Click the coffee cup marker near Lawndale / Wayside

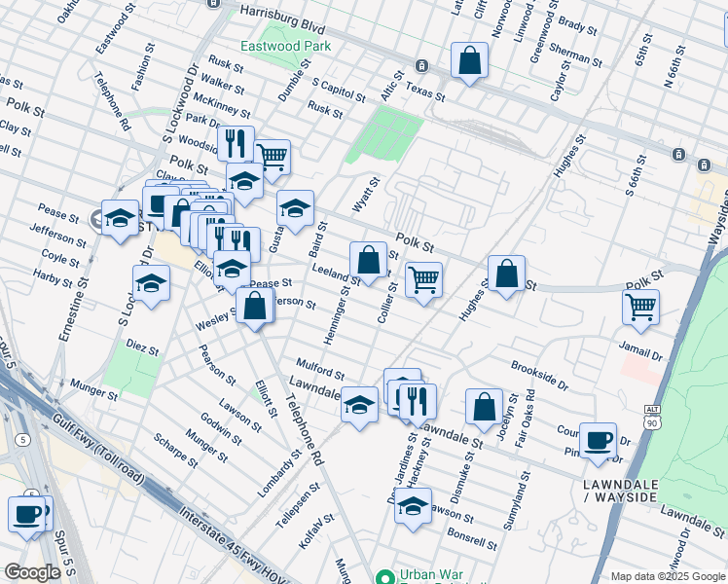pos(598,440)
